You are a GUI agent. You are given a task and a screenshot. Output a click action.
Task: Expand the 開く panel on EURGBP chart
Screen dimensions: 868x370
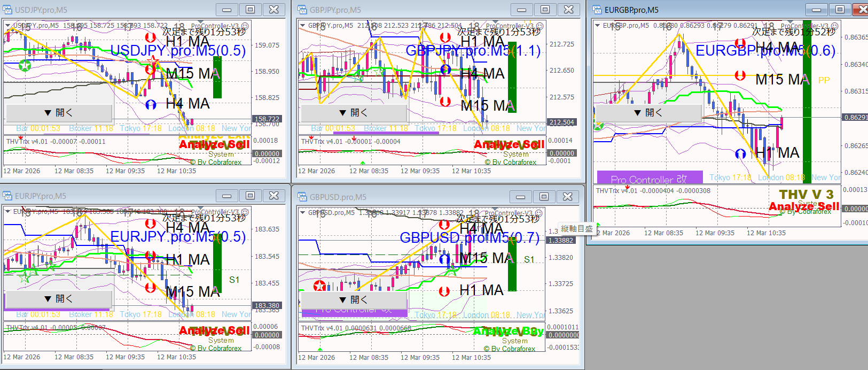pyautogui.click(x=648, y=113)
